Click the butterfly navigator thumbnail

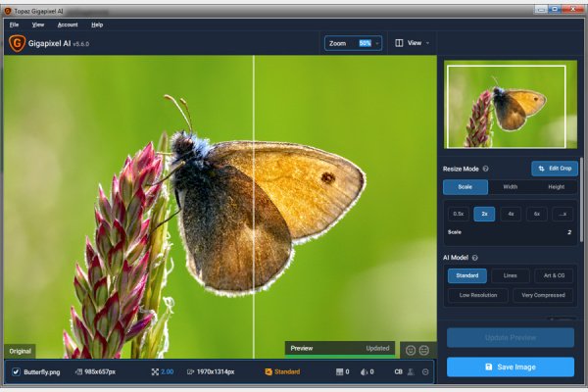(511, 105)
